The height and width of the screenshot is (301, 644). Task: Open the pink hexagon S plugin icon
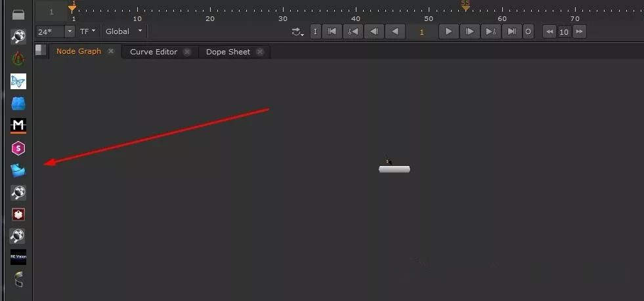point(18,148)
